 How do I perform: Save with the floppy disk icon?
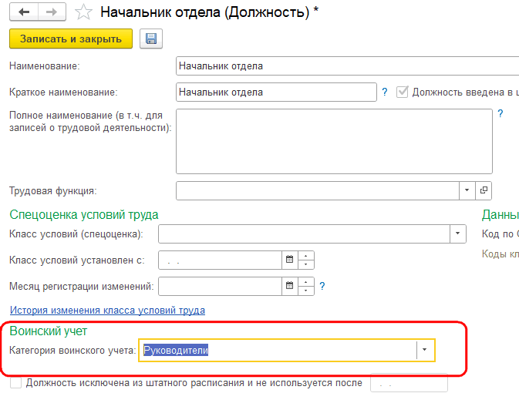click(151, 39)
